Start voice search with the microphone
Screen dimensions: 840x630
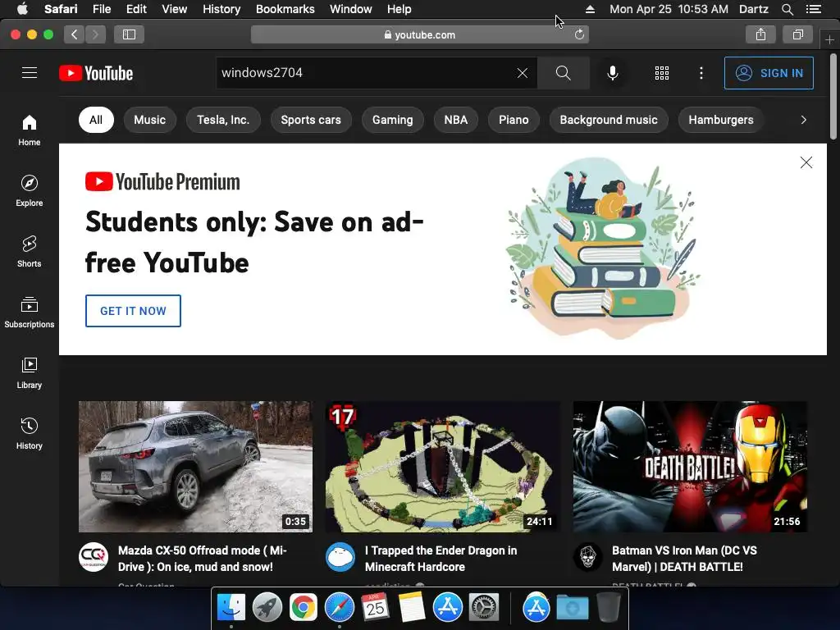tap(612, 73)
